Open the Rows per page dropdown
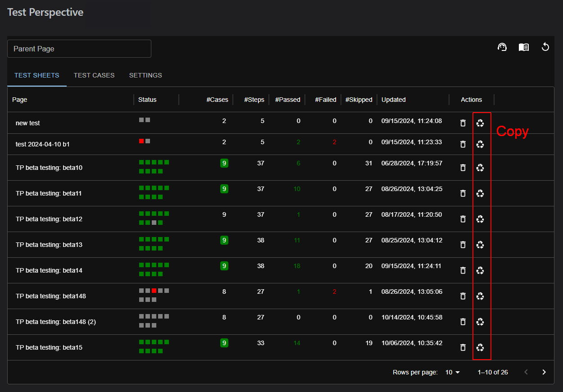This screenshot has width=563, height=392. click(453, 372)
